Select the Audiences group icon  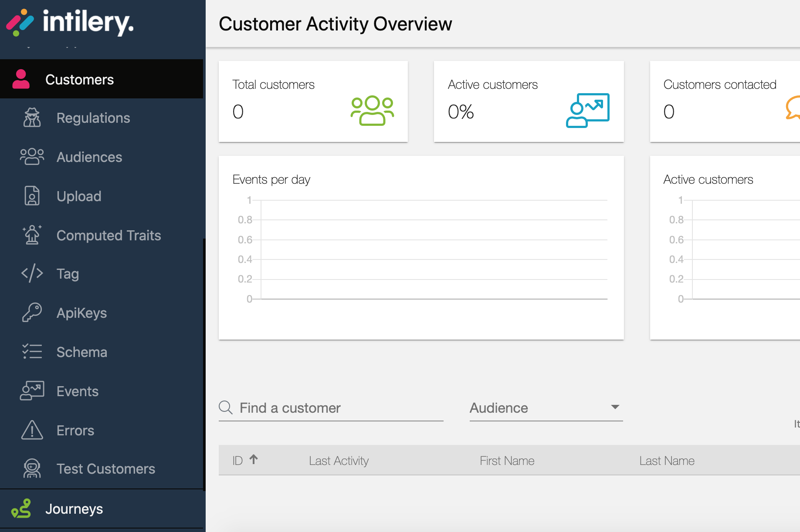coord(32,157)
